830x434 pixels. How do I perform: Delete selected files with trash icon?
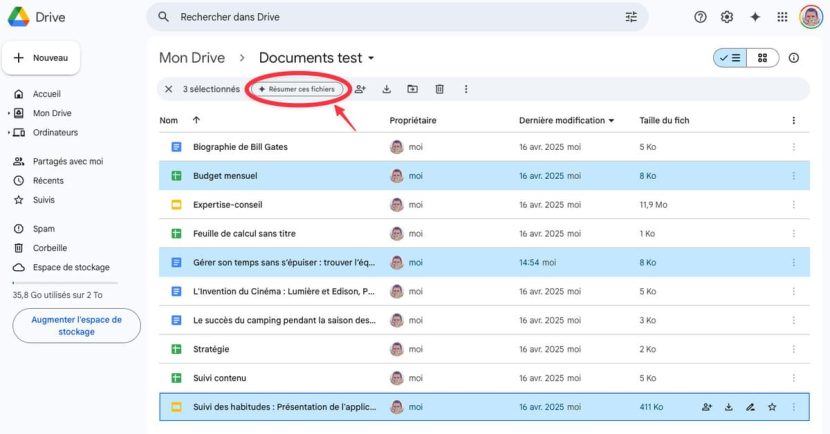(439, 89)
